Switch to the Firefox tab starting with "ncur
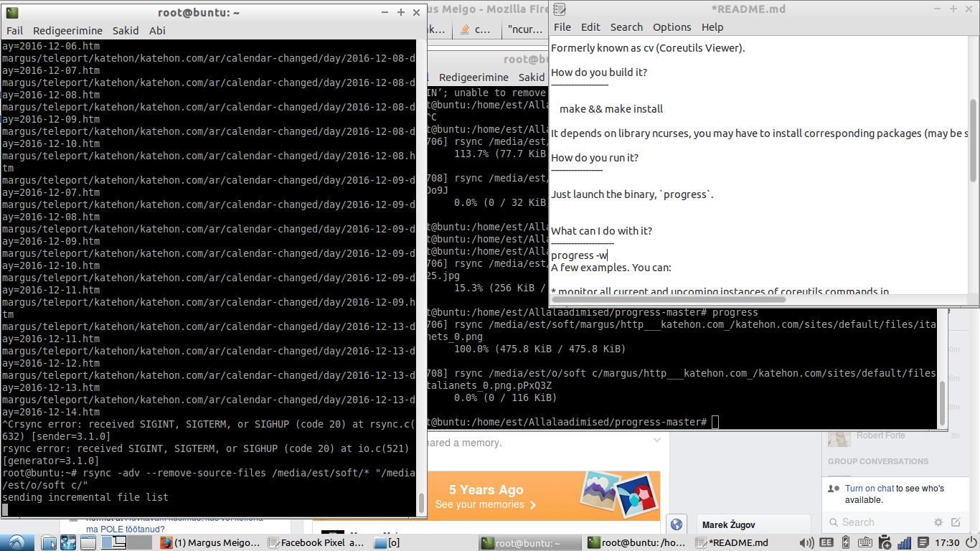The height and width of the screenshot is (551, 980). tap(525, 29)
